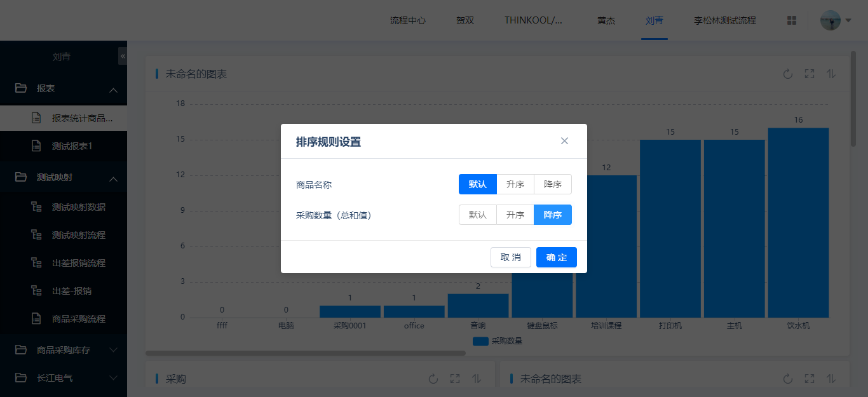The width and height of the screenshot is (868, 397).
Task: Open the 李松林测试流程 tab
Action: 725,20
